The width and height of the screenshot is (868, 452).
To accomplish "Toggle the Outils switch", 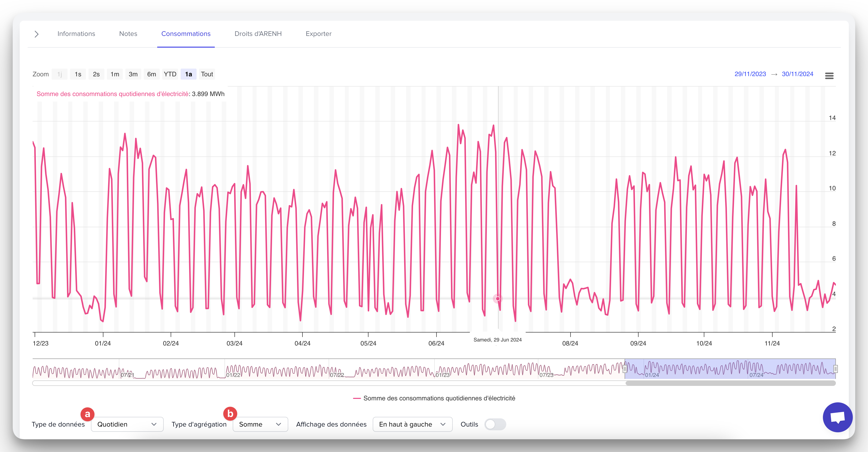I will coord(495,424).
